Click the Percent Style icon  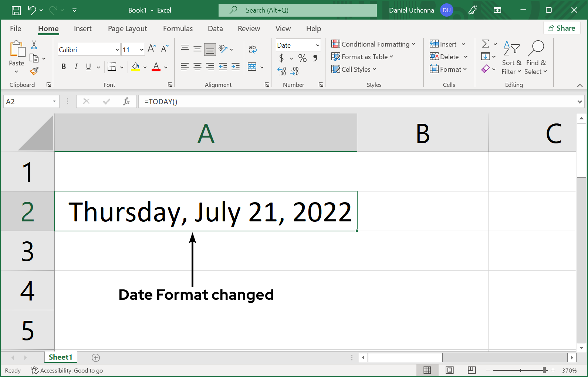[302, 58]
